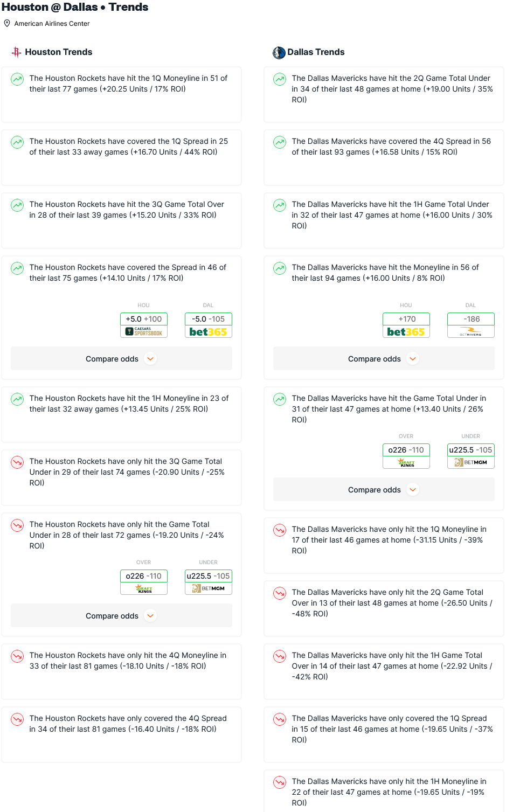
Task: Click the red downtrend icon for Houston 3Q Game Total Under
Action: [17, 462]
